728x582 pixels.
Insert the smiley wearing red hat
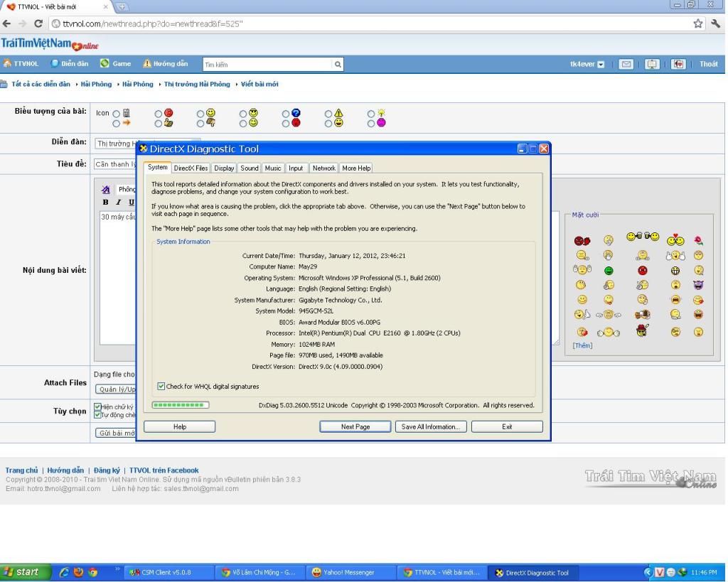[x=642, y=330]
